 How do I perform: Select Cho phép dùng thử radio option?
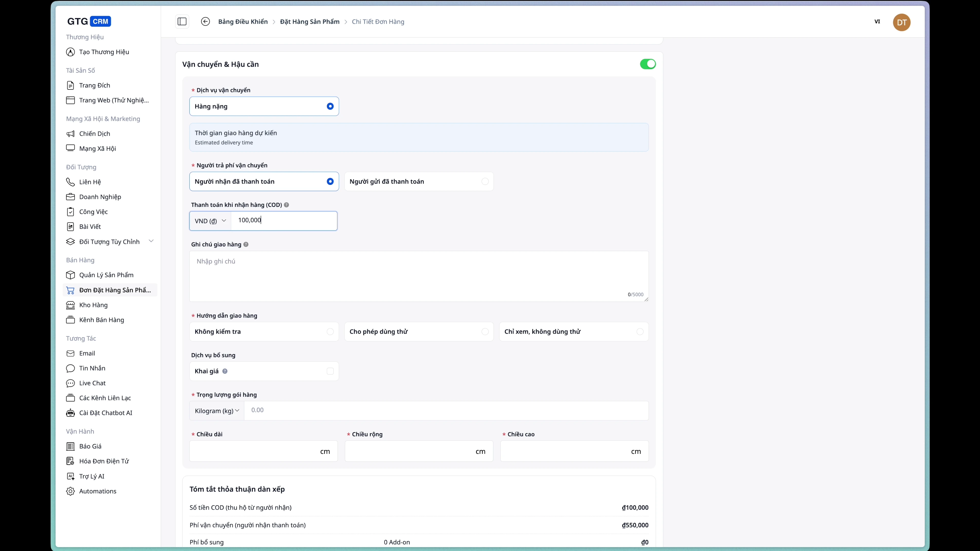tap(419, 332)
